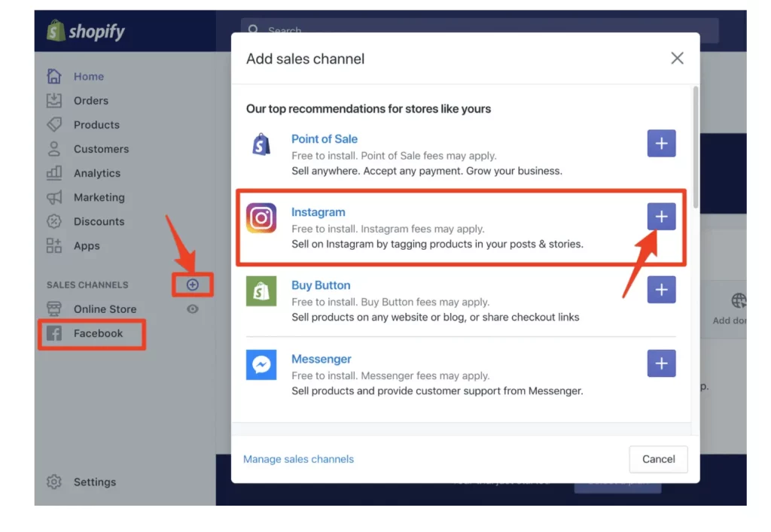Click the Facebook logo icon in sidebar
This screenshot has width=771, height=532.
point(54,333)
